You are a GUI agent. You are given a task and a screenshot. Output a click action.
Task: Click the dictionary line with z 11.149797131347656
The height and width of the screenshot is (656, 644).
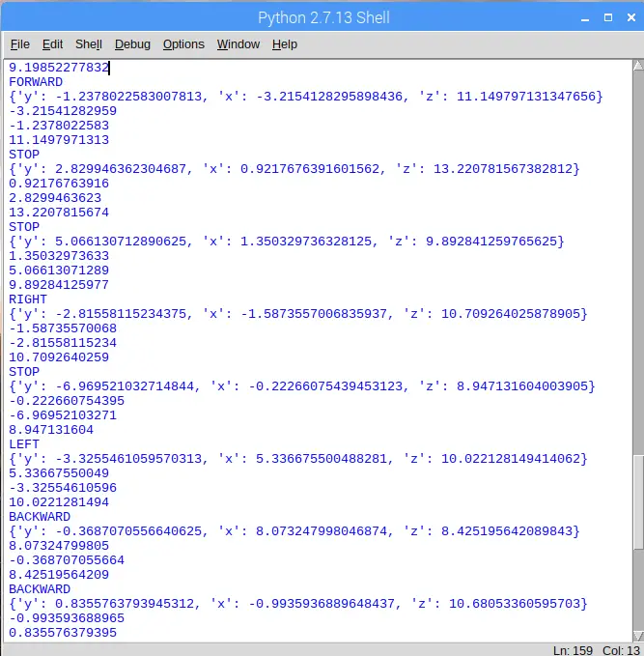pyautogui.click(x=306, y=97)
